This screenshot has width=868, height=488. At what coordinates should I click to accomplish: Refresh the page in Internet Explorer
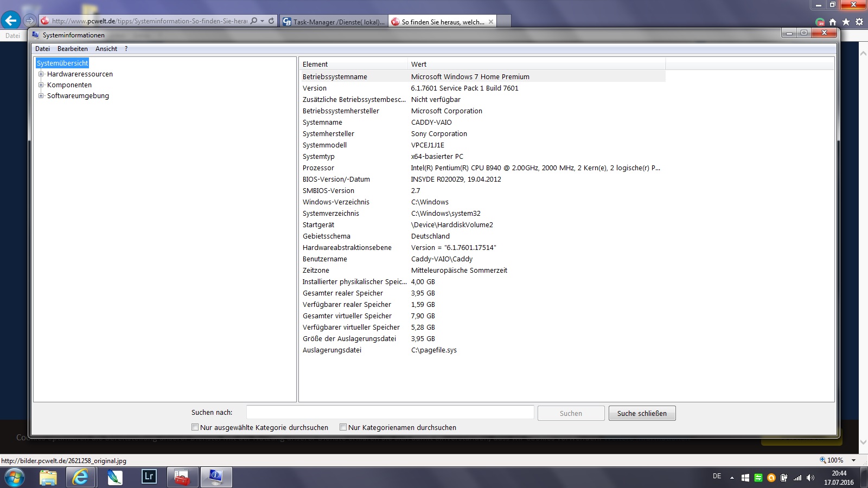[x=271, y=21]
